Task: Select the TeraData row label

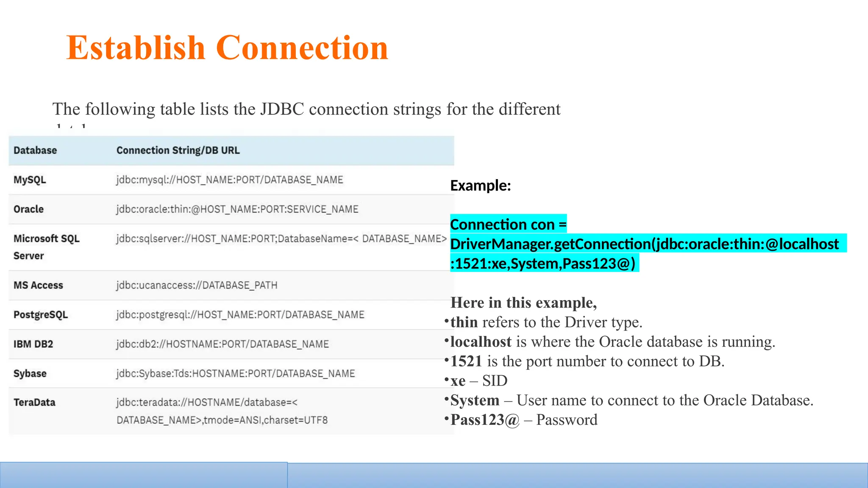Action: (x=34, y=402)
